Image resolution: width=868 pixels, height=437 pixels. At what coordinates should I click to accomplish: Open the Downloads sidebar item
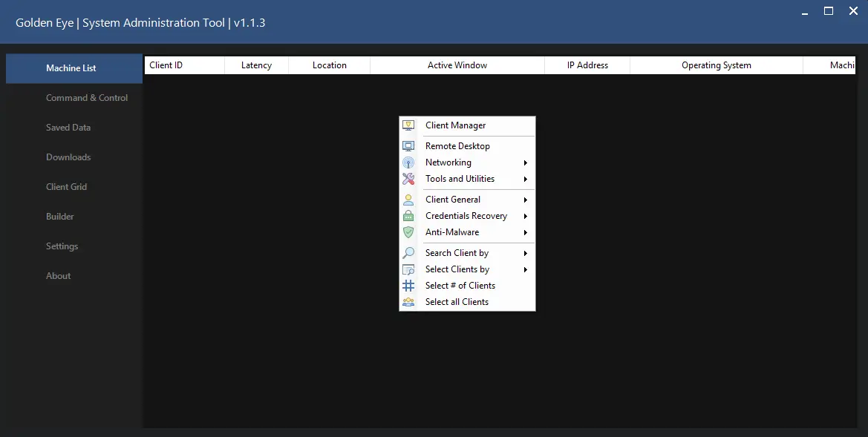point(68,157)
